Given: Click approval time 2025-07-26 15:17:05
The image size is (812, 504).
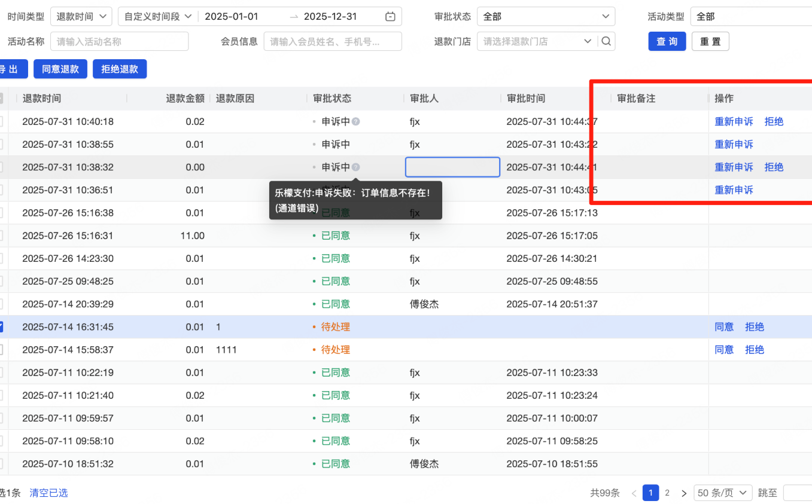Looking at the screenshot, I should pos(552,236).
